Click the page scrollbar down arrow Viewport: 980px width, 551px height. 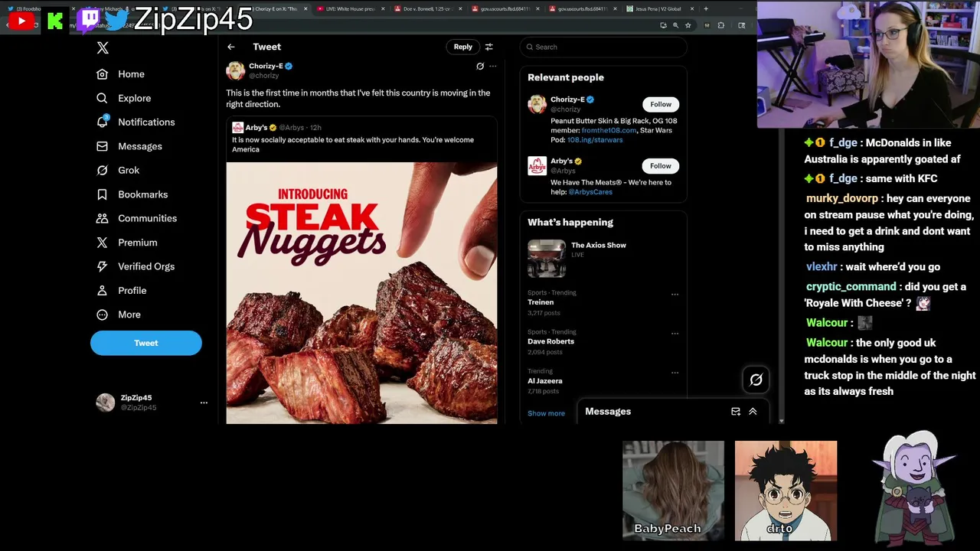point(781,421)
